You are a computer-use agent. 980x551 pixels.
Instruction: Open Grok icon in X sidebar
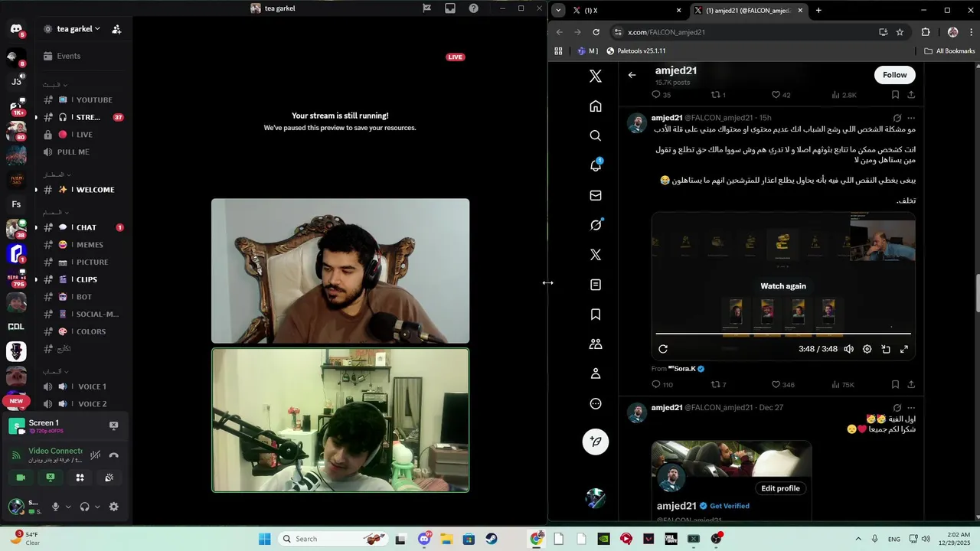596,225
